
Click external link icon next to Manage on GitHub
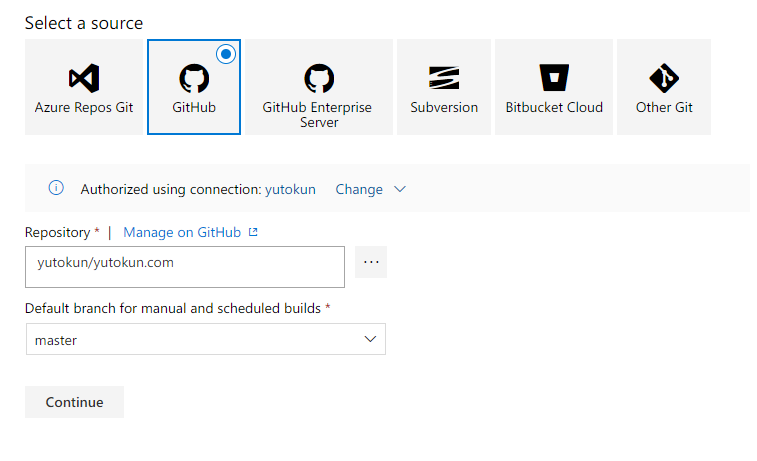(x=253, y=232)
